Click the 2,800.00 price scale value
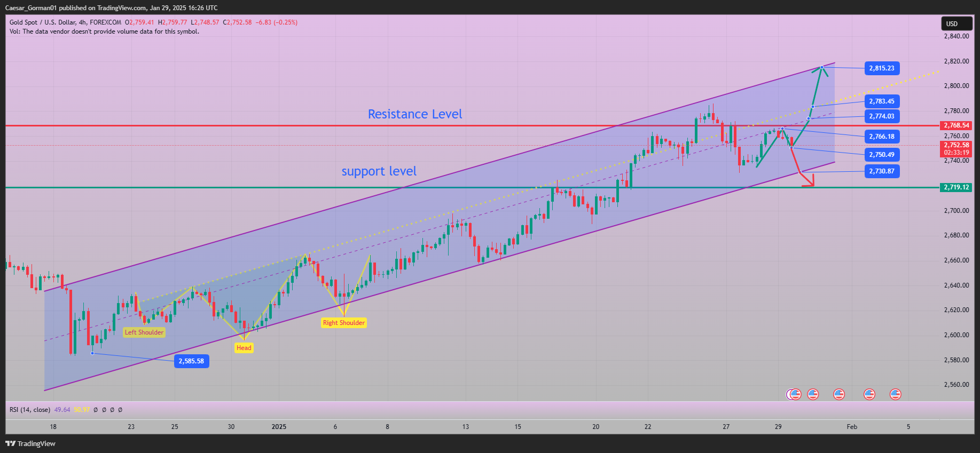 957,86
